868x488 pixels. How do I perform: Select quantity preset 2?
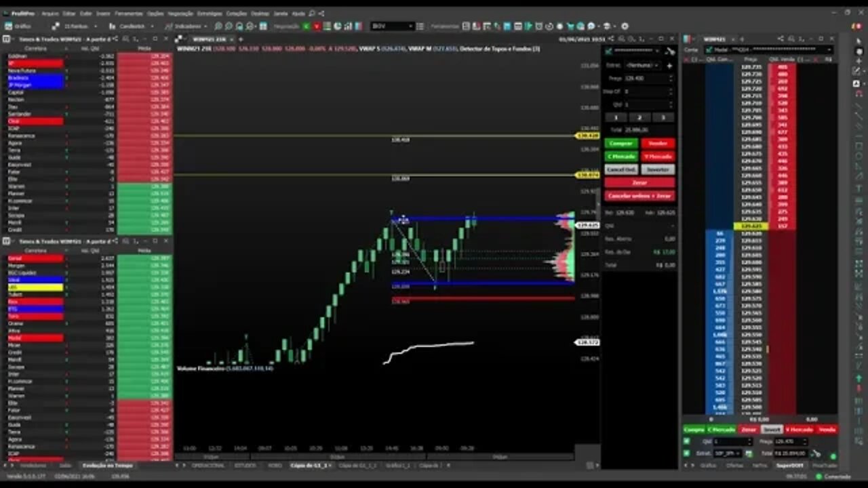coord(639,117)
